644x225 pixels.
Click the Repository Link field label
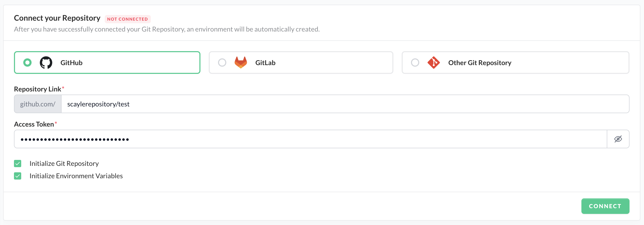point(38,89)
